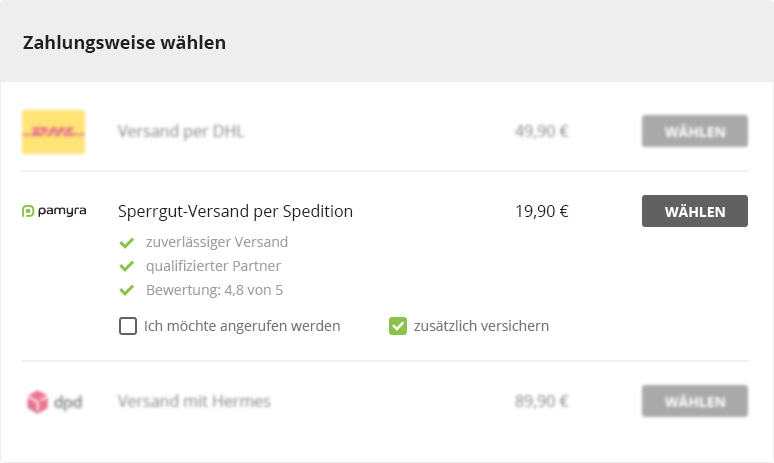
Task: Select the 'Versand per DHL' option label
Action: point(181,131)
